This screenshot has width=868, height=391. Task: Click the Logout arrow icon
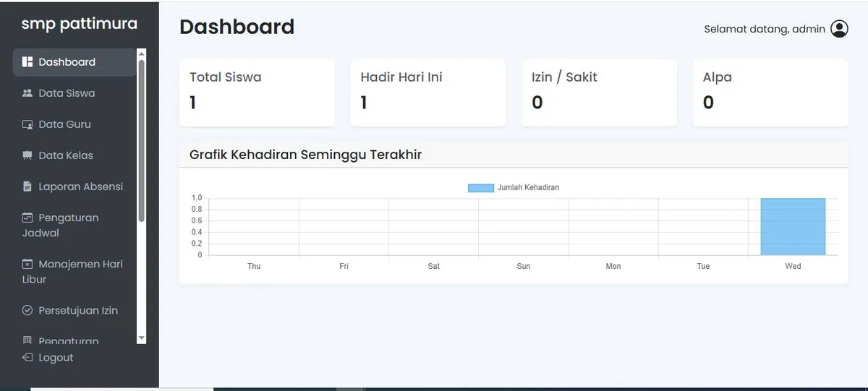(27, 358)
